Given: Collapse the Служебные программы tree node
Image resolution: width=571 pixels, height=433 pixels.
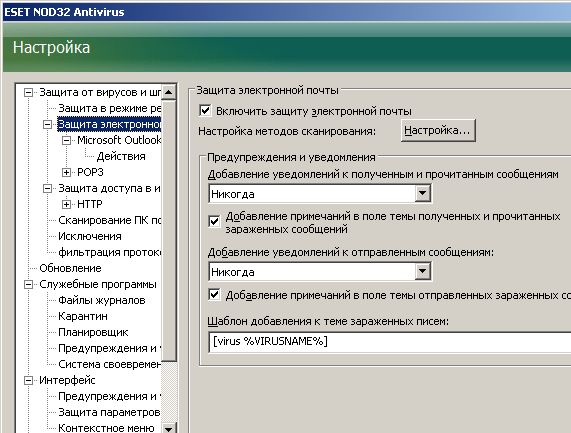Looking at the screenshot, I should [28, 284].
